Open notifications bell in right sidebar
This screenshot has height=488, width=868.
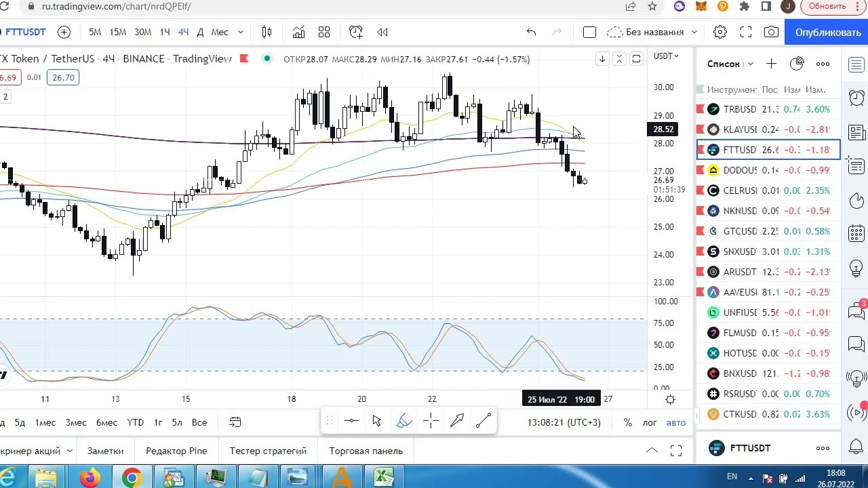856,447
